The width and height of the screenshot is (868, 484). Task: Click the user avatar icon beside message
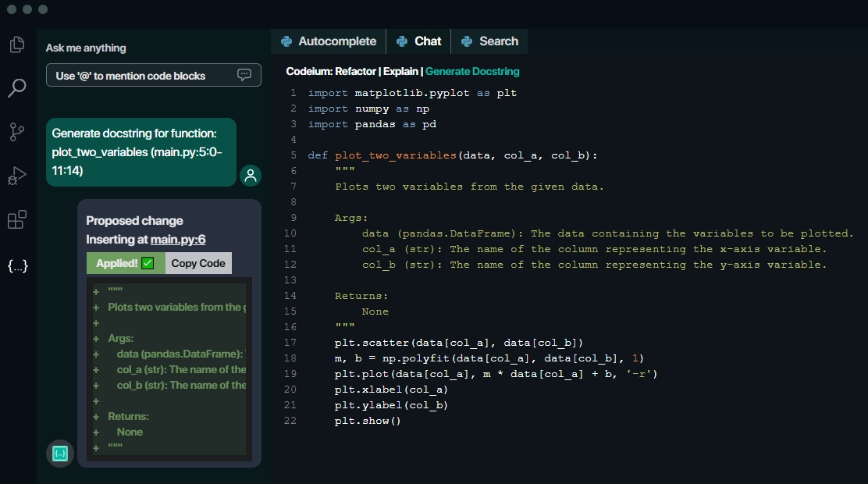point(251,176)
